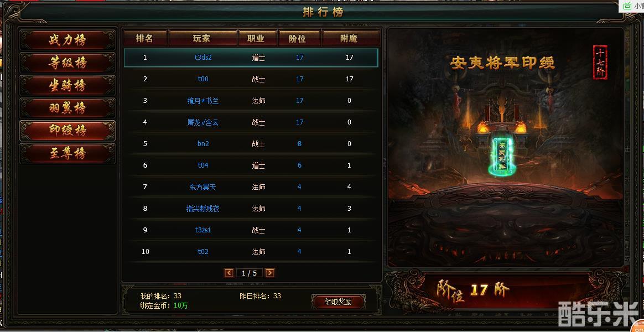Image resolution: width=644 pixels, height=332 pixels.
Task: Click the 小窗 icon at top right
Action: [632, 6]
